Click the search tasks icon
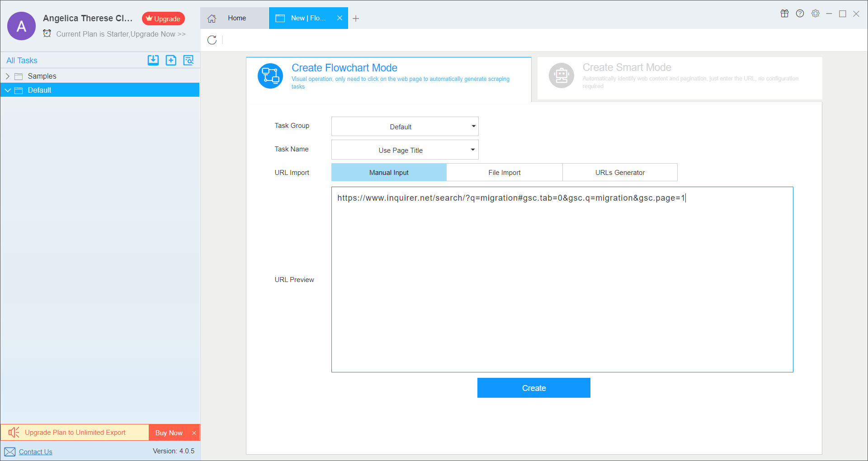Viewport: 868px width, 461px height. pyautogui.click(x=189, y=60)
